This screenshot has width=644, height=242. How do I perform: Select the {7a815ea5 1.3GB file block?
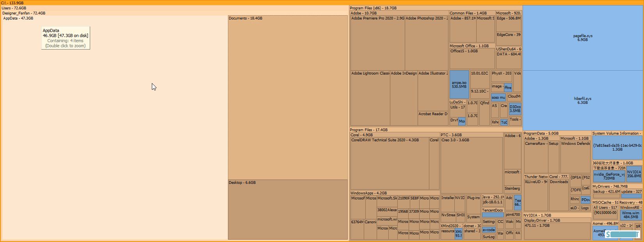point(617,147)
